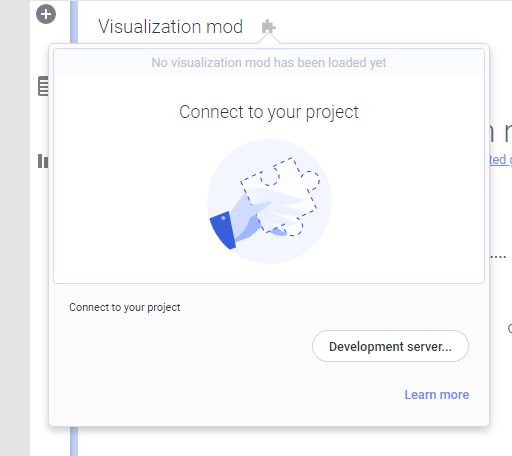Screen dimensions: 512x456
Task: Click the small 'Connect to your project' label
Action: point(125,307)
